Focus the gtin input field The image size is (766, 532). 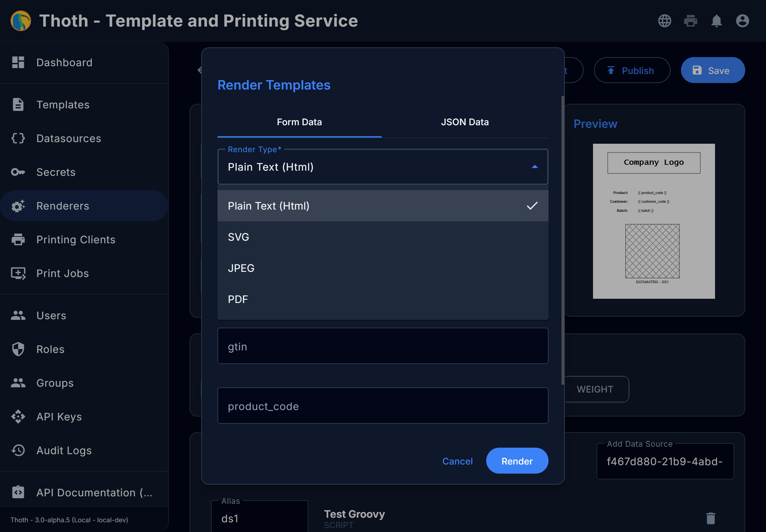(382, 346)
